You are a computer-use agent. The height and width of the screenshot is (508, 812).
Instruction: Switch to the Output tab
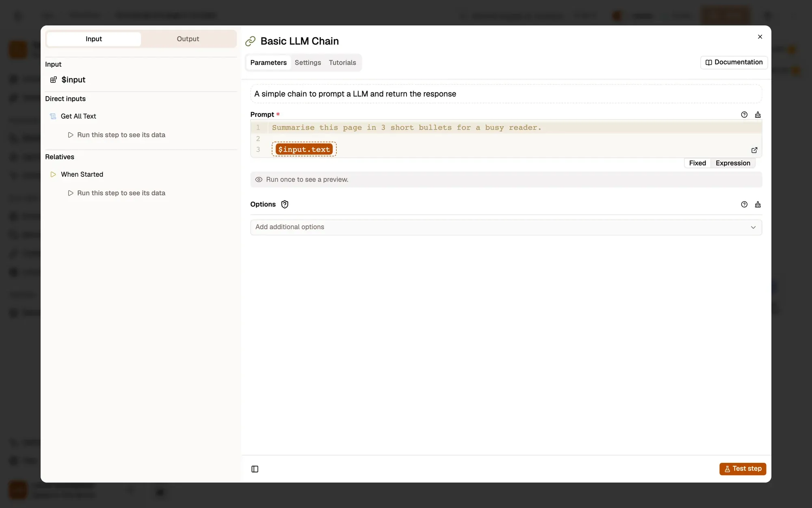pyautogui.click(x=188, y=39)
